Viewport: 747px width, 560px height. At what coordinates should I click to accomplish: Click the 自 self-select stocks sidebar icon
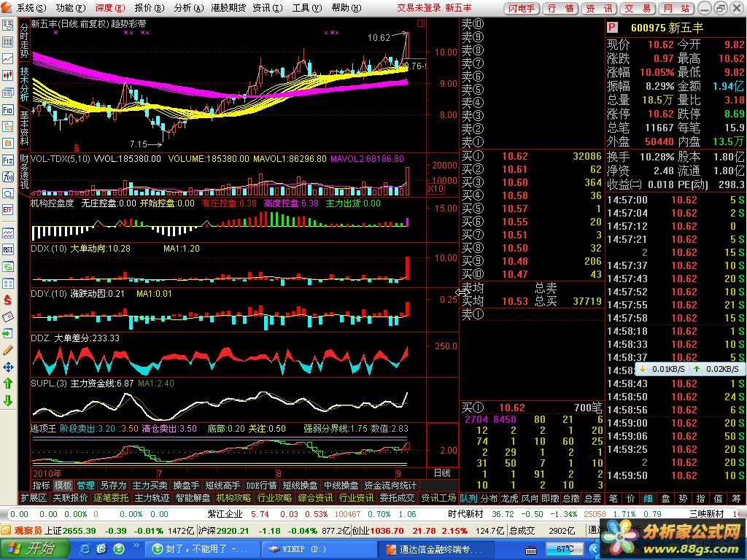click(x=7, y=144)
